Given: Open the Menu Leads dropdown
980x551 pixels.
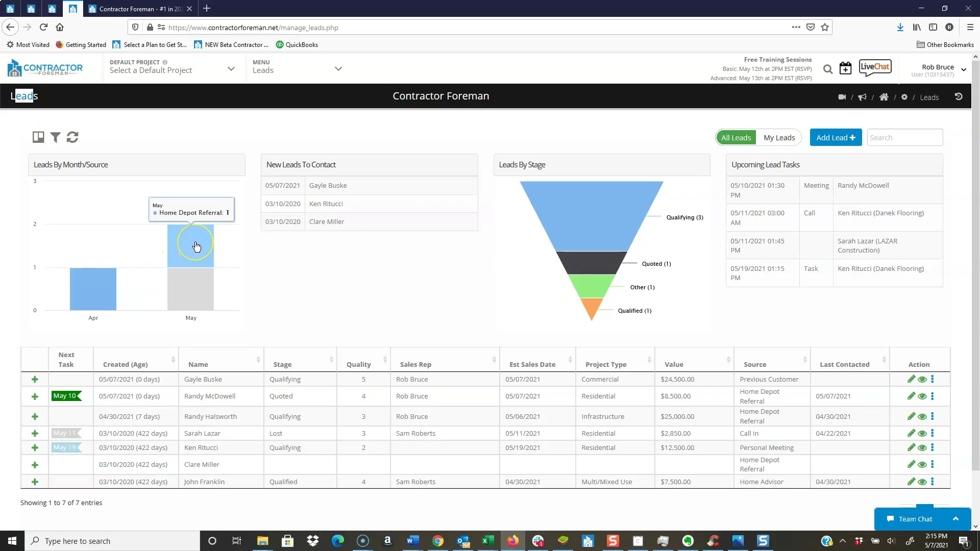Looking at the screenshot, I should (297, 68).
